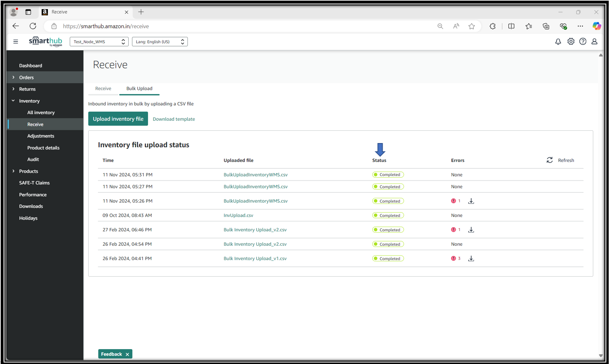The image size is (609, 364).
Task: Click the browser zoom magnifier icon
Action: coord(440,26)
